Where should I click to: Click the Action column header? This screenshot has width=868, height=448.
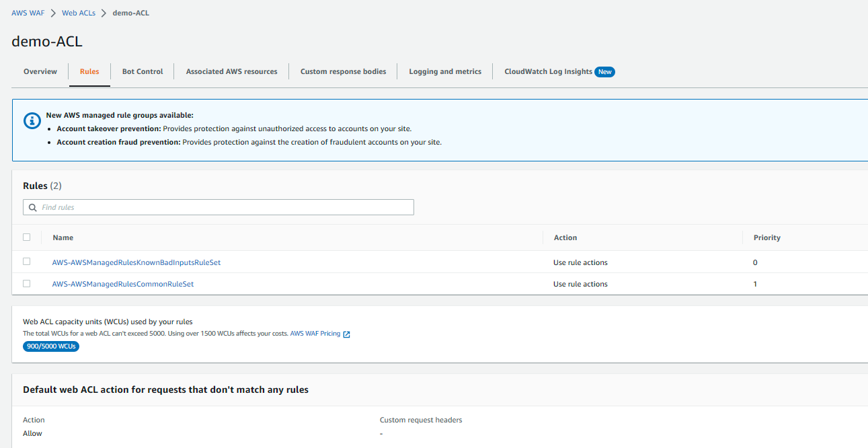click(565, 237)
